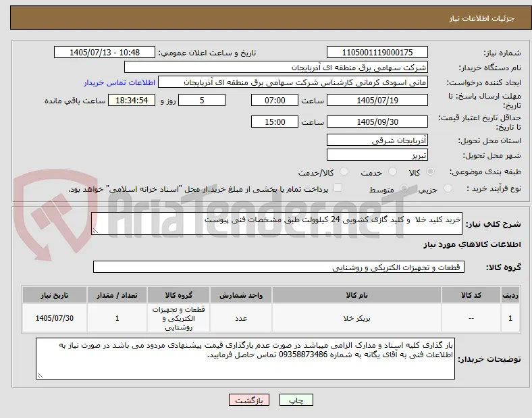Click the delivery province field آذربایجان شرقی

point(377,140)
